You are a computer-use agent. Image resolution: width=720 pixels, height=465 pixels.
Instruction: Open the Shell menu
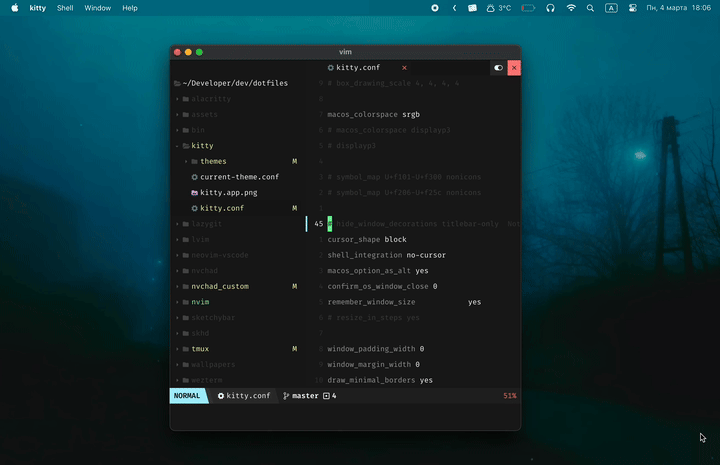pyautogui.click(x=65, y=8)
